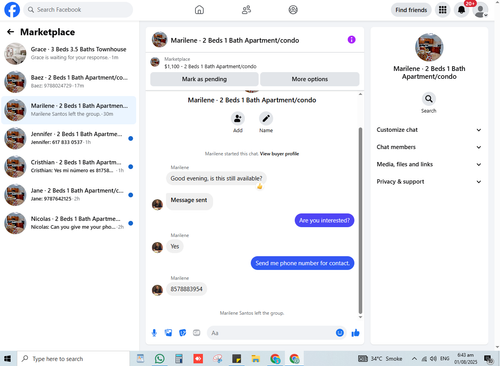The width and height of the screenshot is (500, 366).
Task: Open the Home feed icon
Action: pos(199,10)
